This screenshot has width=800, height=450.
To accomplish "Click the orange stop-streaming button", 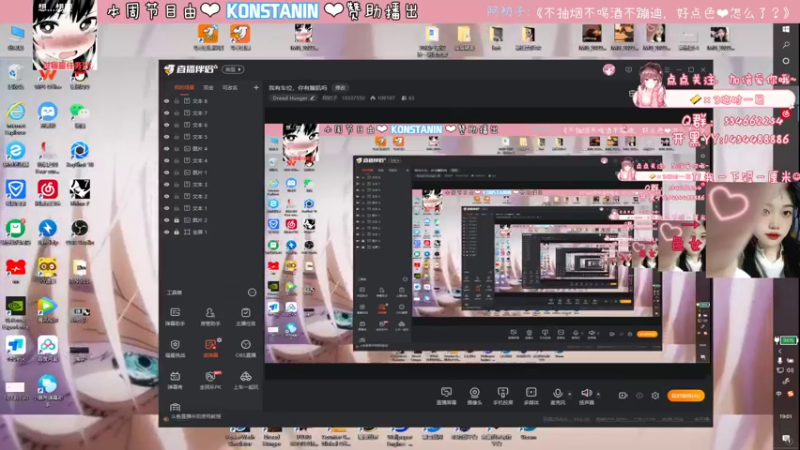I will [686, 395].
